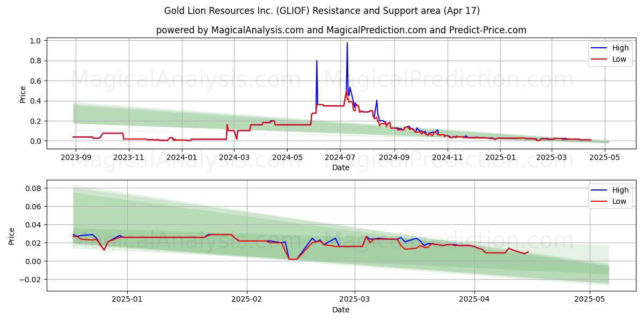Click the 1.0 price tick on top chart
The height and width of the screenshot is (322, 644).
click(36, 41)
